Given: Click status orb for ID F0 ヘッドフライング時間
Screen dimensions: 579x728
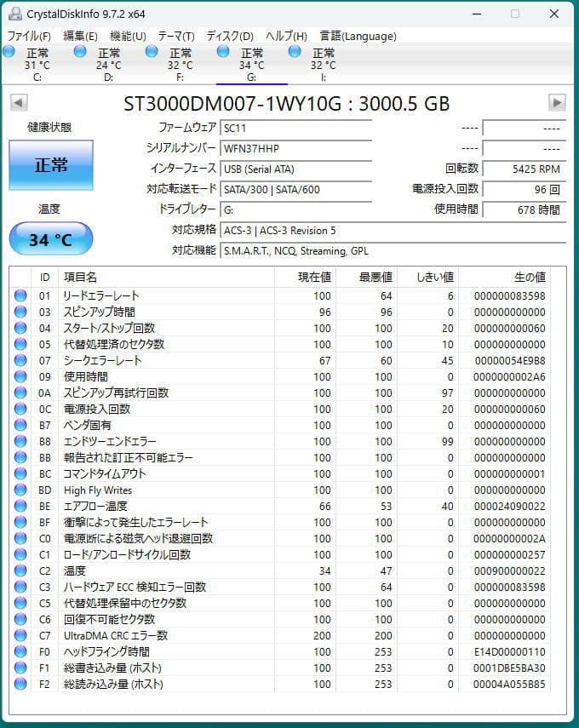Looking at the screenshot, I should 20,651.
